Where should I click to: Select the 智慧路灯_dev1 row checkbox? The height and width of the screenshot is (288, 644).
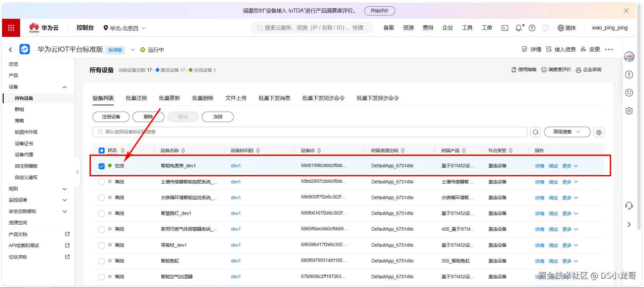pos(102,214)
